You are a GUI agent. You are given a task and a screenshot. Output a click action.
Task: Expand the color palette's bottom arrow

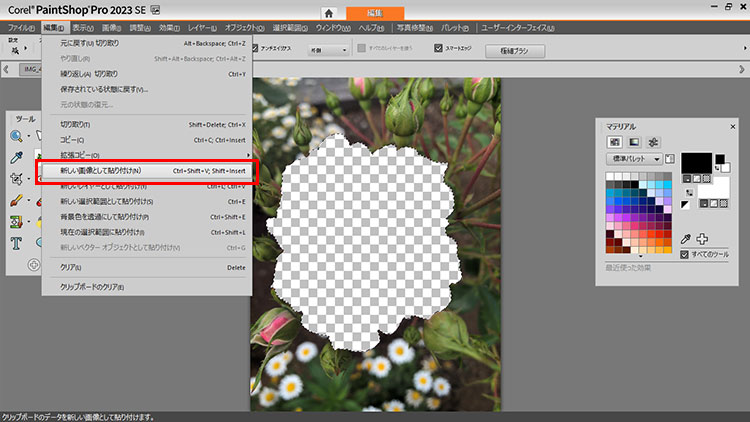(x=639, y=256)
